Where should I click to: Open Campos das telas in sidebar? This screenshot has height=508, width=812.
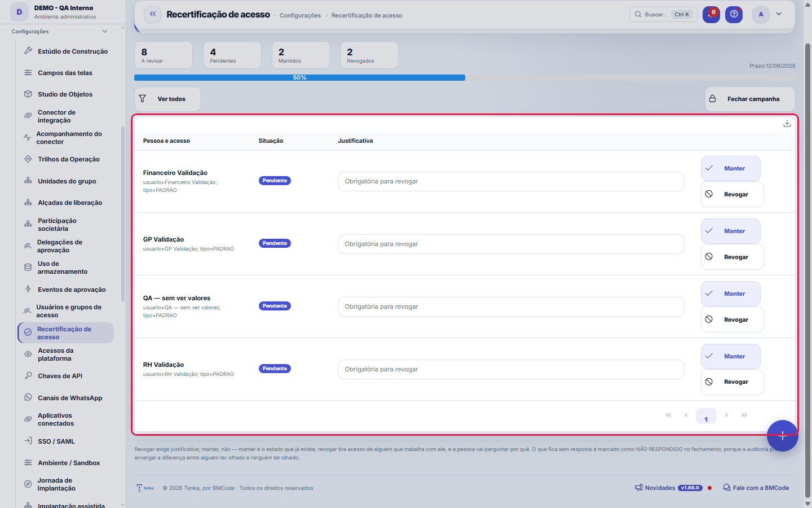pyautogui.click(x=65, y=73)
